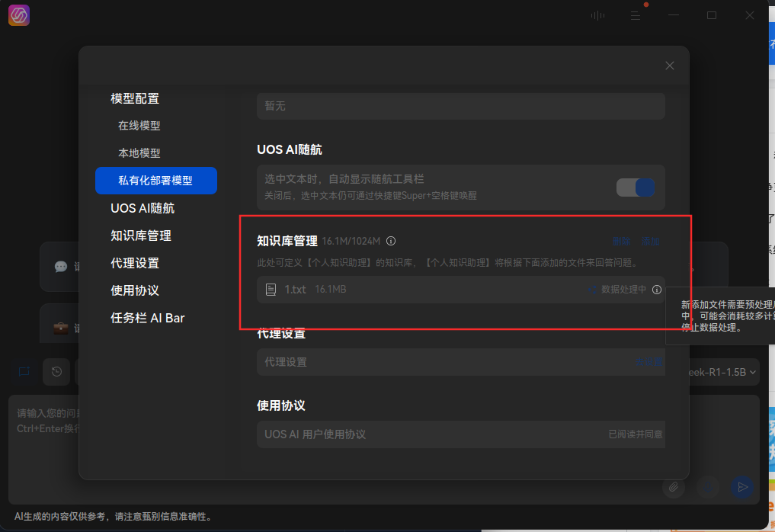
Task: Click the 暂无 empty field
Action: pyautogui.click(x=461, y=106)
